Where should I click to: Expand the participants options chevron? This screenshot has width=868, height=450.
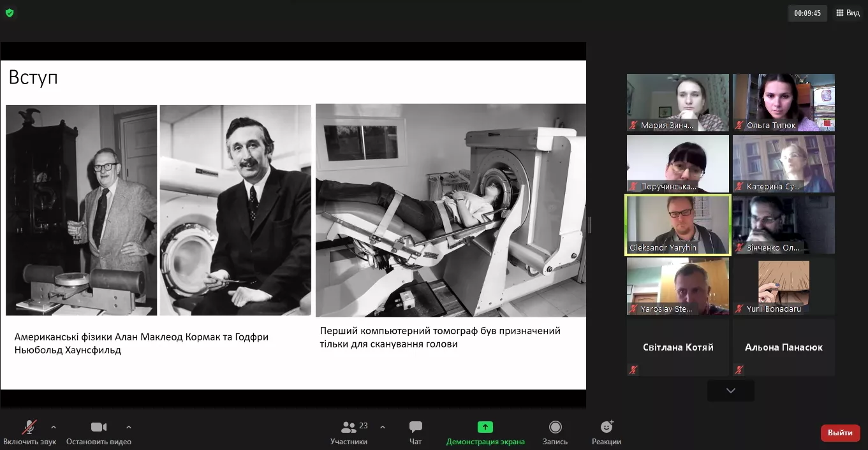pyautogui.click(x=383, y=427)
